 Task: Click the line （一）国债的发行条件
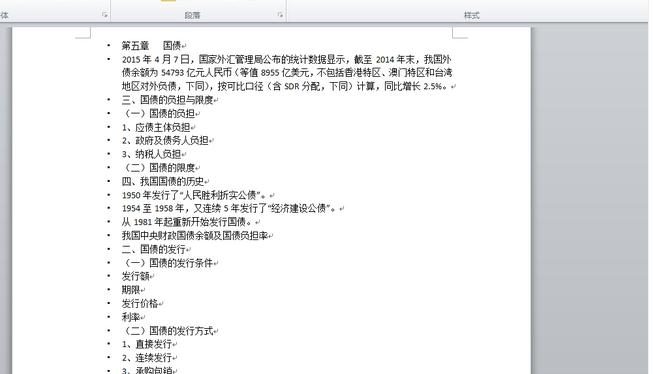coord(167,263)
